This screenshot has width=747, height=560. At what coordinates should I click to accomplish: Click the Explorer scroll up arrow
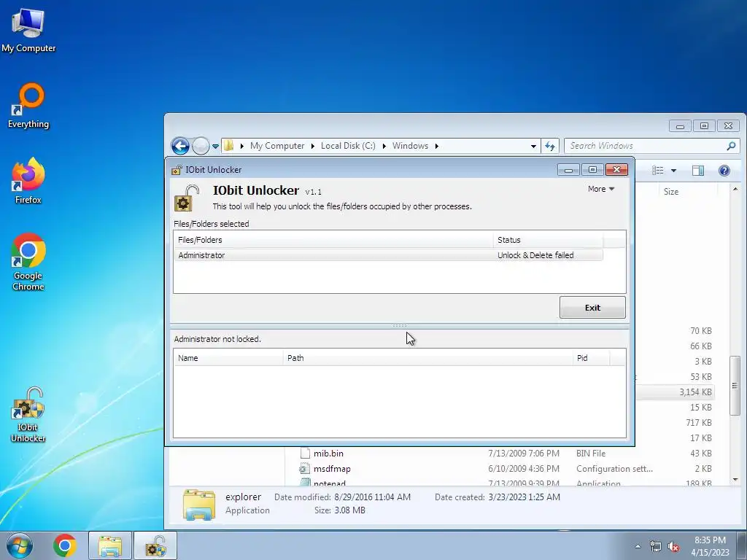(x=735, y=190)
